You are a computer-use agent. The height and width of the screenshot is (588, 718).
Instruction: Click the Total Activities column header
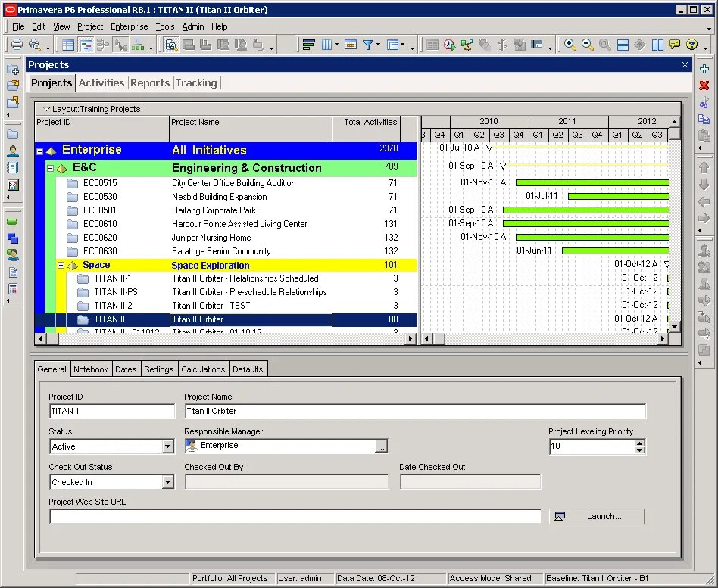(x=367, y=129)
